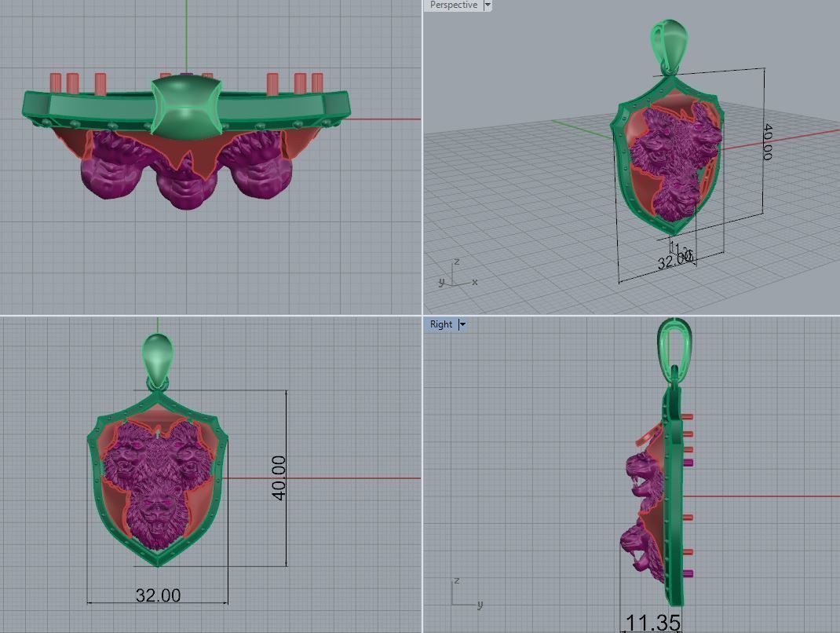This screenshot has height=633, width=840.
Task: Select the 40.00 height dimension in front view
Action: pyautogui.click(x=279, y=478)
